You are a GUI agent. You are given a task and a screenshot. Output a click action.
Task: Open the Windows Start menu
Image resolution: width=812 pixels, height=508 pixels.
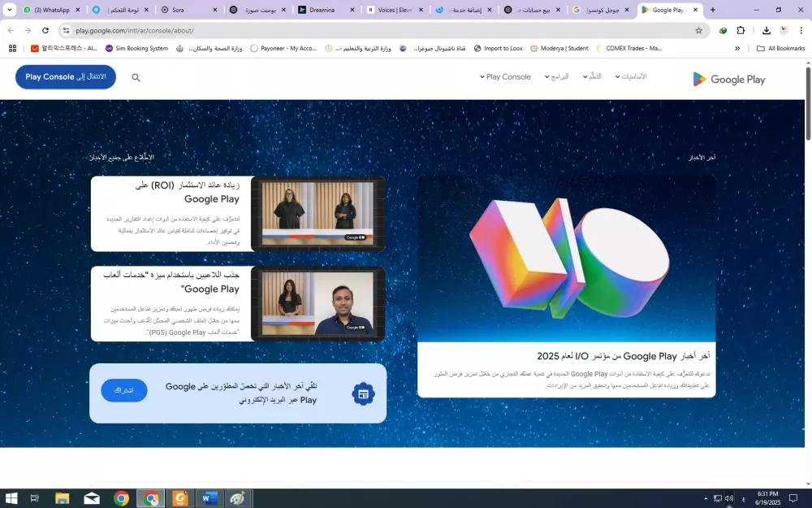[11, 497]
